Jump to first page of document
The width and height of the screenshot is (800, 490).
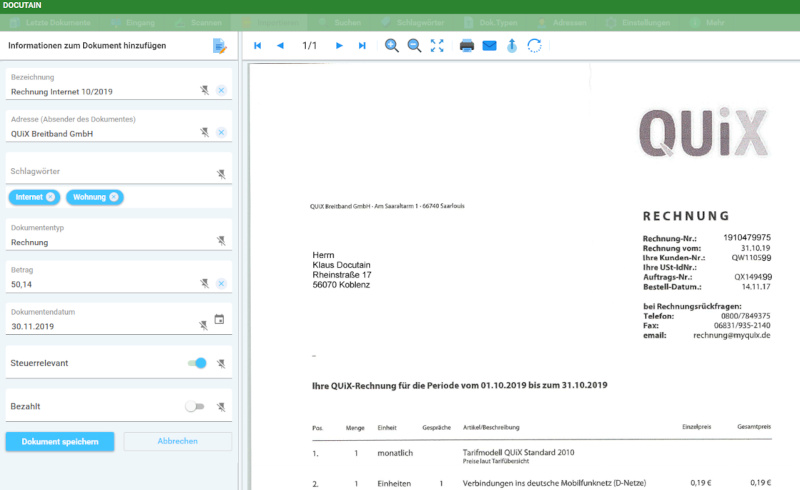pyautogui.click(x=258, y=45)
